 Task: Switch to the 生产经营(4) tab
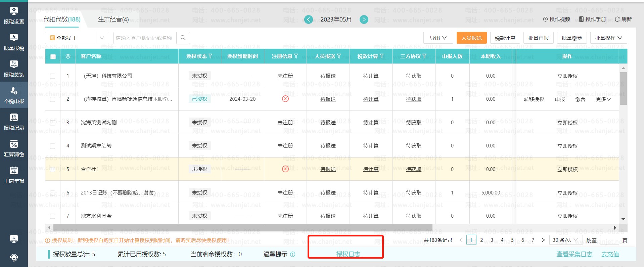pos(113,19)
